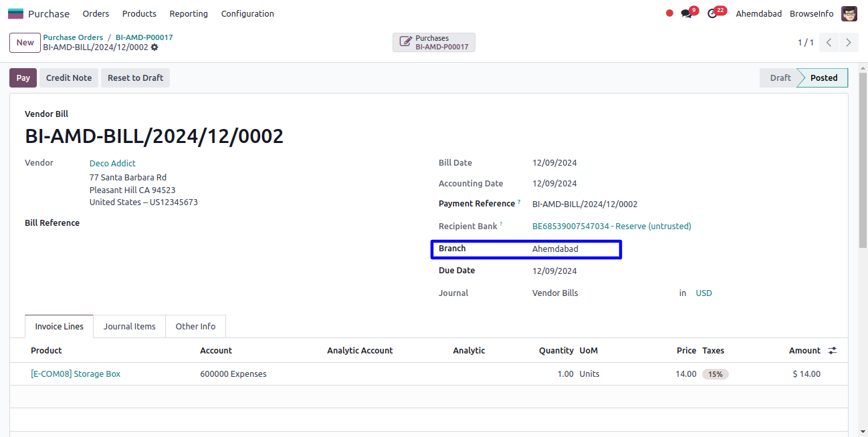The height and width of the screenshot is (437, 868).
Task: Open the activities clock icon
Action: click(x=712, y=13)
